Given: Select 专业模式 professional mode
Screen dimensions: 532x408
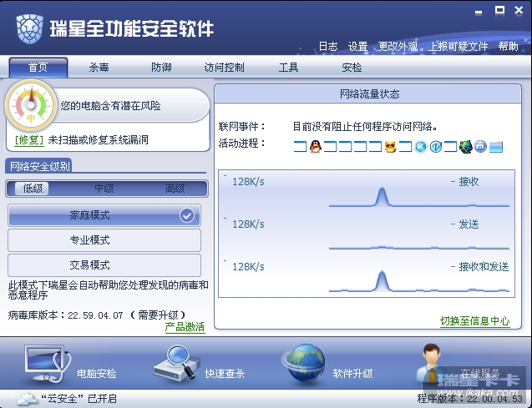Looking at the screenshot, I should pyautogui.click(x=104, y=240).
